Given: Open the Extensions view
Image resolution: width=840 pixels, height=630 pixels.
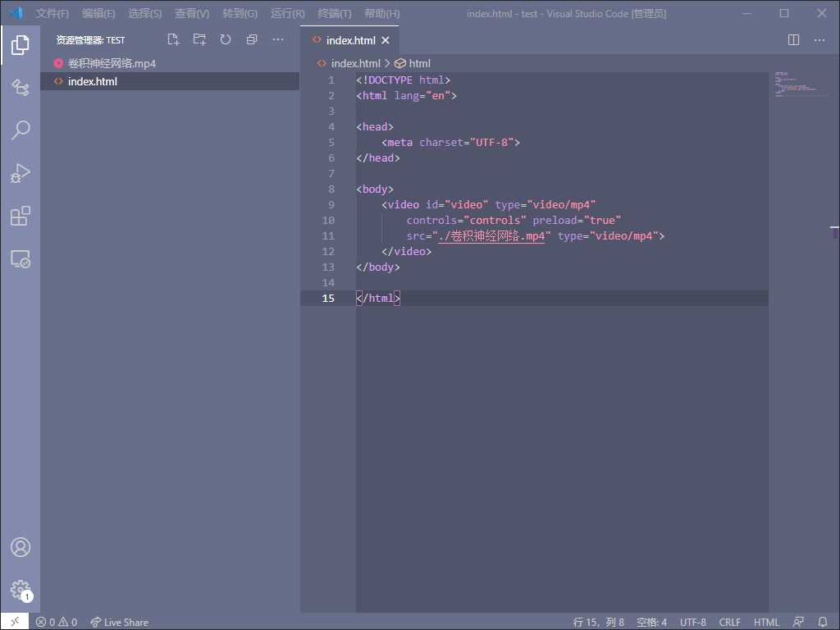Looking at the screenshot, I should tap(21, 216).
